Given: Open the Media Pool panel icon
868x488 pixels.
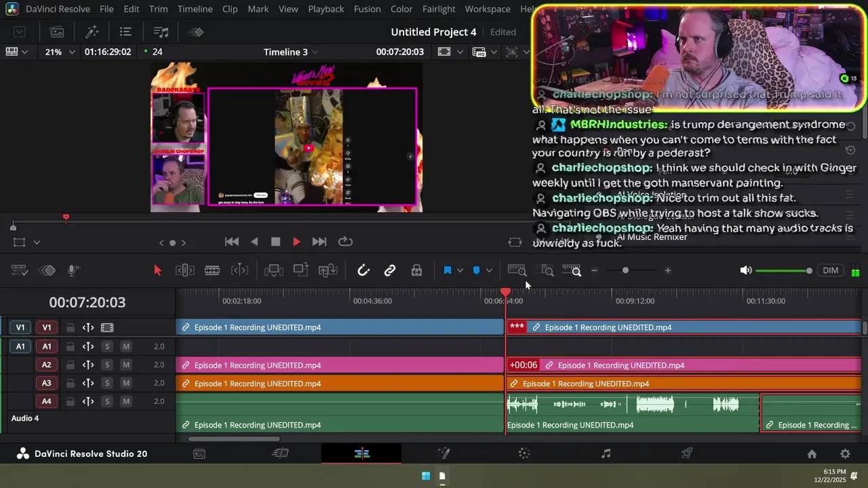Looking at the screenshot, I should (57, 32).
